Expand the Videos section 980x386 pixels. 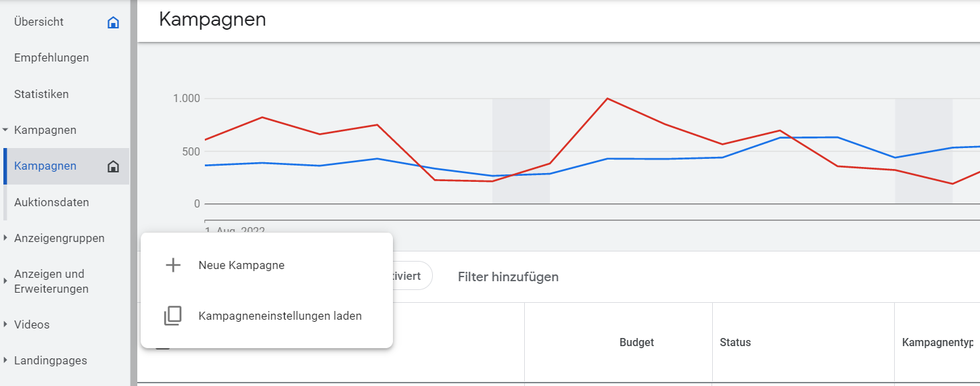pos(5,324)
